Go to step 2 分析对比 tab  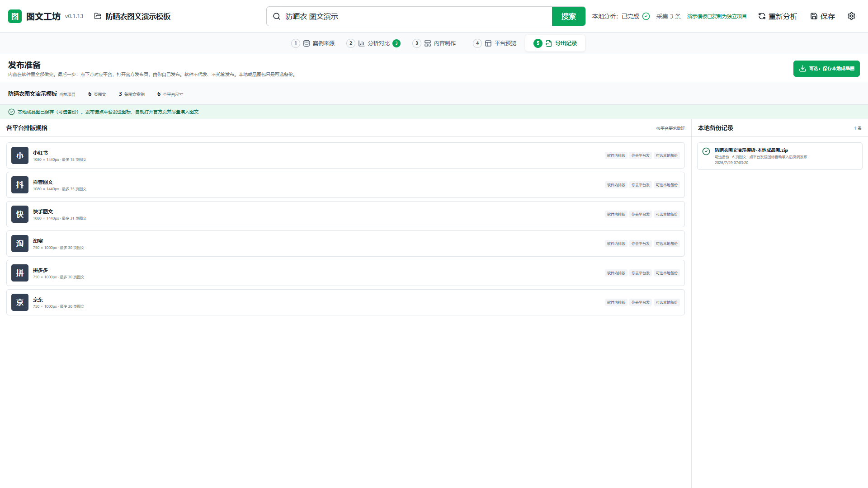[x=373, y=43]
